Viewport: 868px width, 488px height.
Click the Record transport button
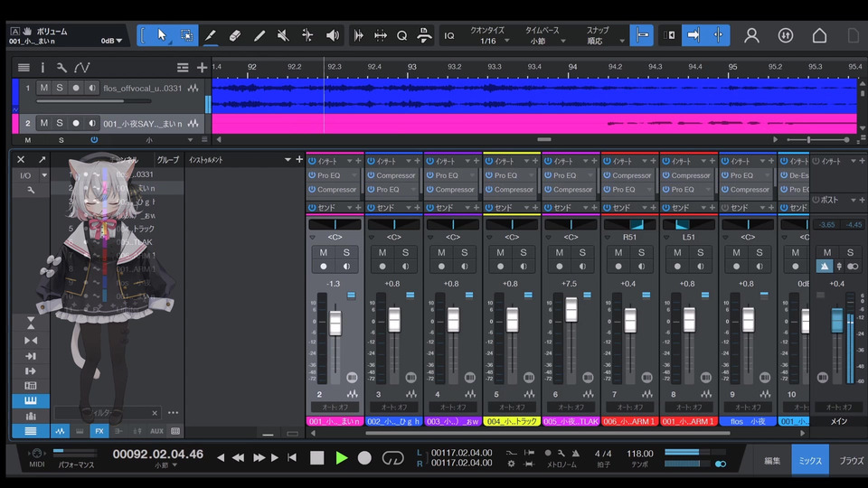pos(364,457)
